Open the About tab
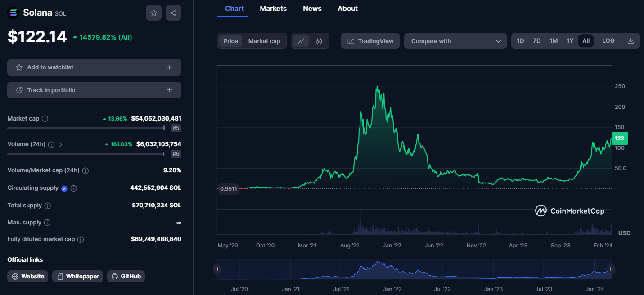644x295 pixels. point(347,9)
